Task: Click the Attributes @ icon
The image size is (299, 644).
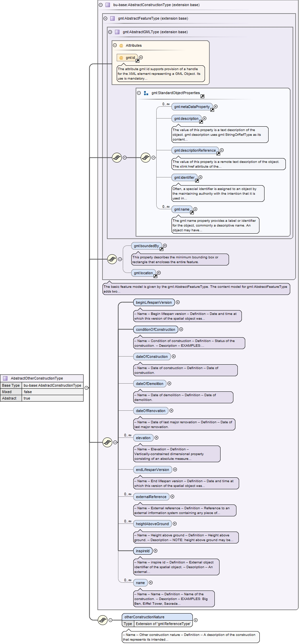Action: [121, 45]
